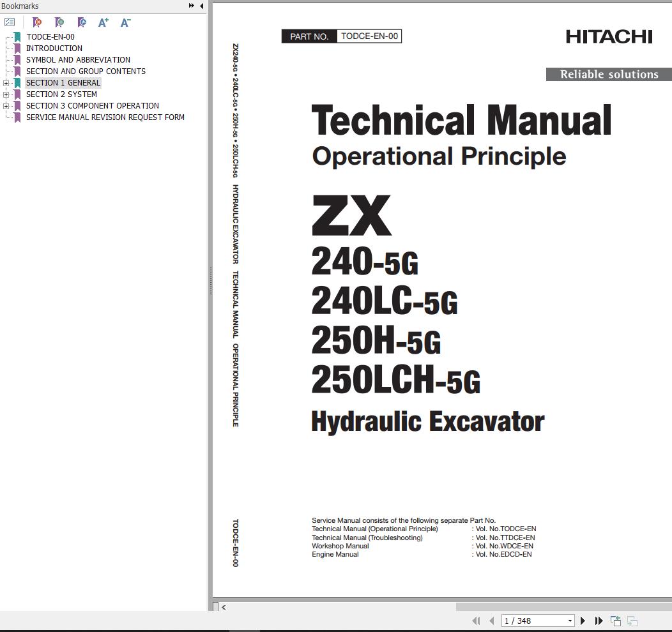Image resolution: width=672 pixels, height=632 pixels.
Task: Collapse the Bookmarks panel with left arrow
Action: tap(201, 6)
